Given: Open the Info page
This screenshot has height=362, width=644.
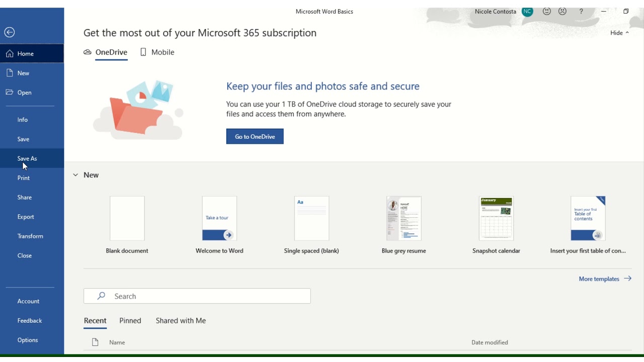Looking at the screenshot, I should pos(32,120).
